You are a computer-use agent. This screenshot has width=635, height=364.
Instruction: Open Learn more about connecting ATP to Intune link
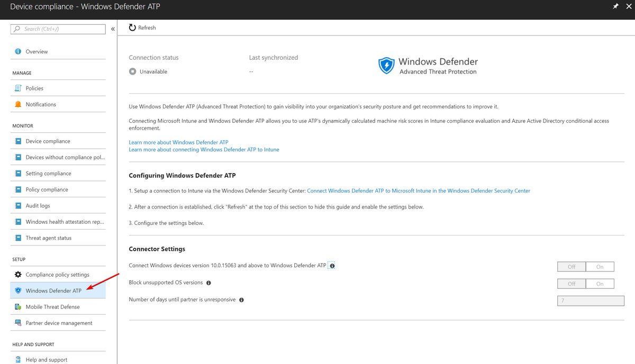click(x=204, y=150)
